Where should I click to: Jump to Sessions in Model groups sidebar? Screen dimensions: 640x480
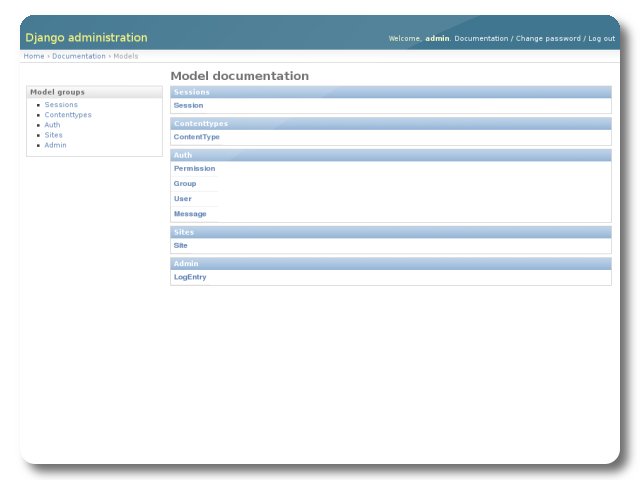(61, 105)
